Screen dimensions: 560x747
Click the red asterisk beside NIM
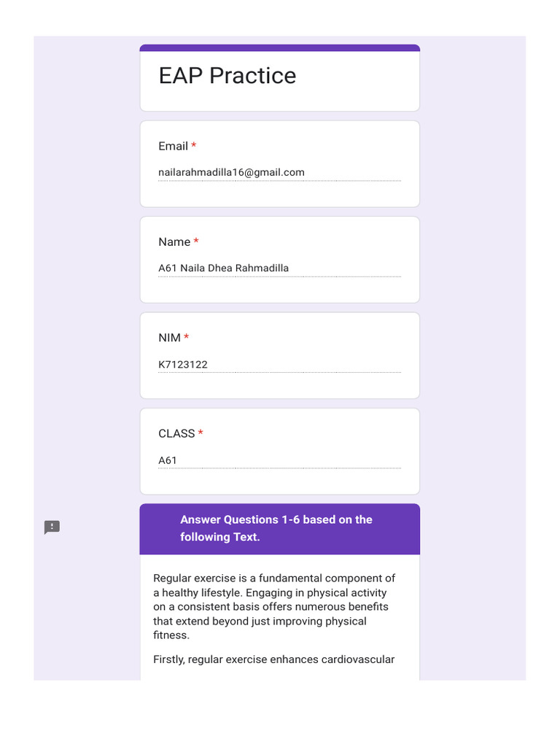click(x=187, y=338)
